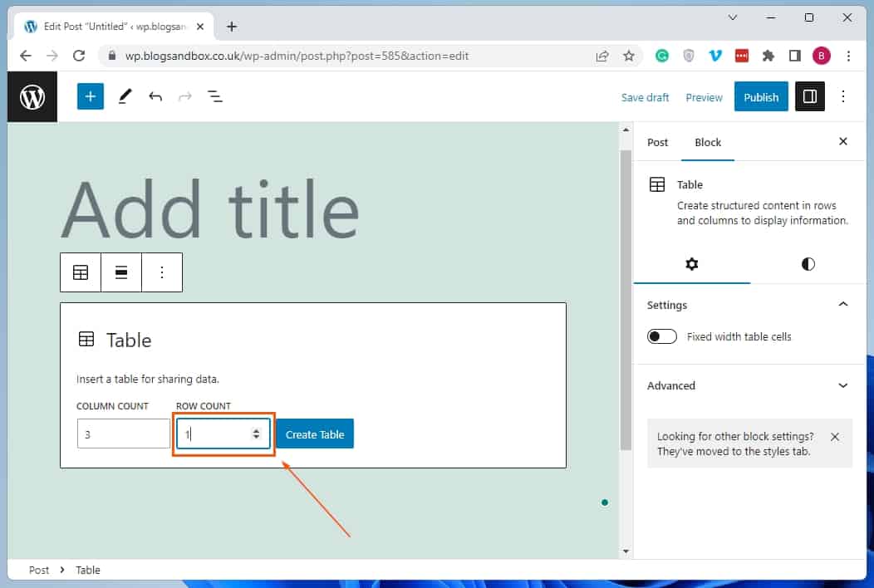874x588 pixels.
Task: Click the share page icon in address bar
Action: coord(602,56)
